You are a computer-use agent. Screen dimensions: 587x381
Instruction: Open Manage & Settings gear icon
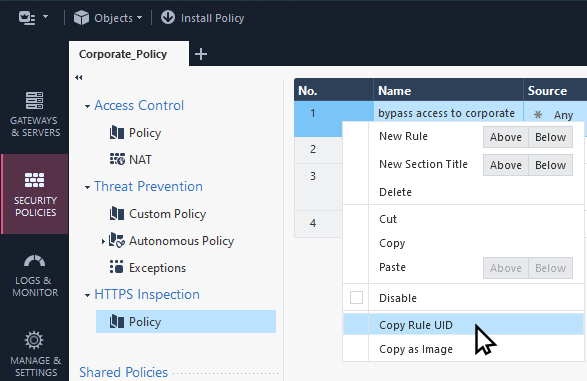pyautogui.click(x=34, y=340)
